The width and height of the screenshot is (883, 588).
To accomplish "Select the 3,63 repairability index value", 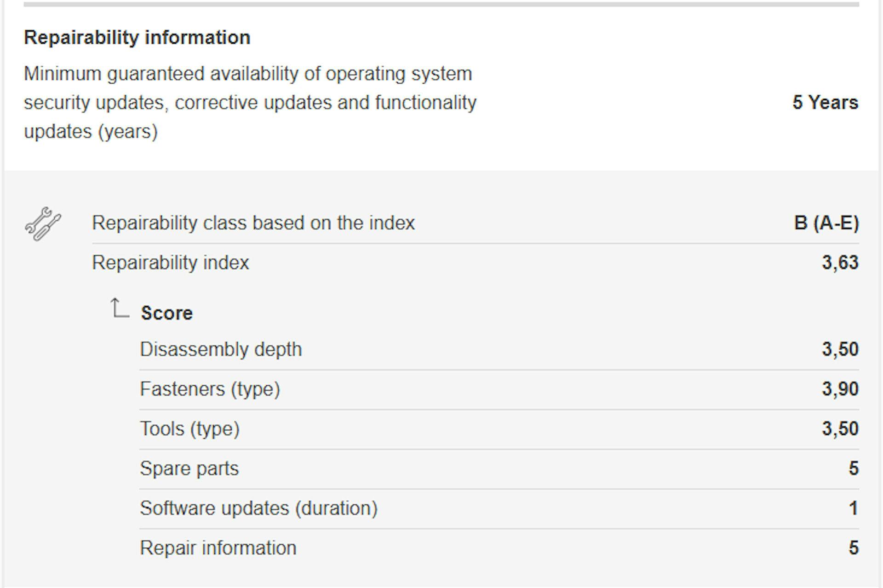I will point(840,263).
